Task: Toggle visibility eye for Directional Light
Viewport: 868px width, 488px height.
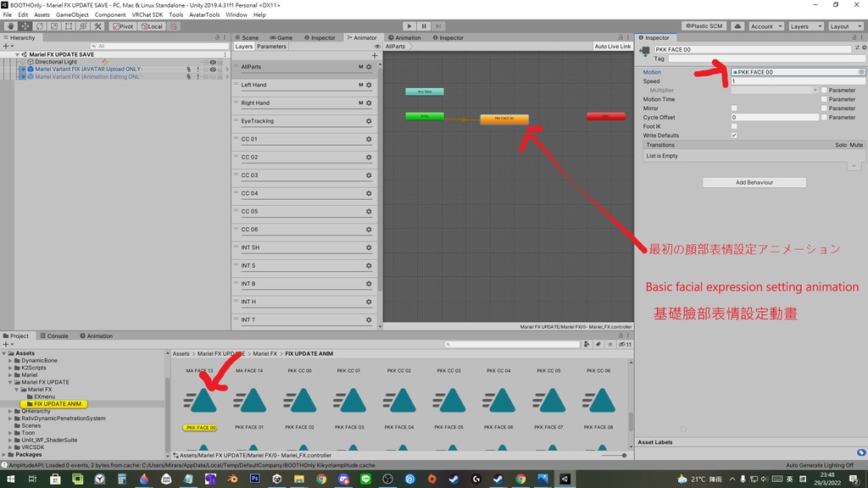Action: coord(213,63)
